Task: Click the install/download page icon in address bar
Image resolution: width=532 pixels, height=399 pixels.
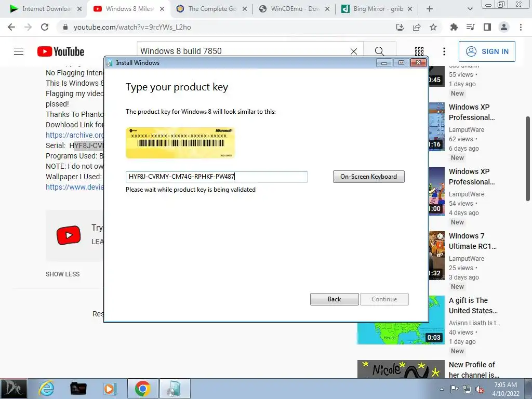Action: pyautogui.click(x=400, y=27)
